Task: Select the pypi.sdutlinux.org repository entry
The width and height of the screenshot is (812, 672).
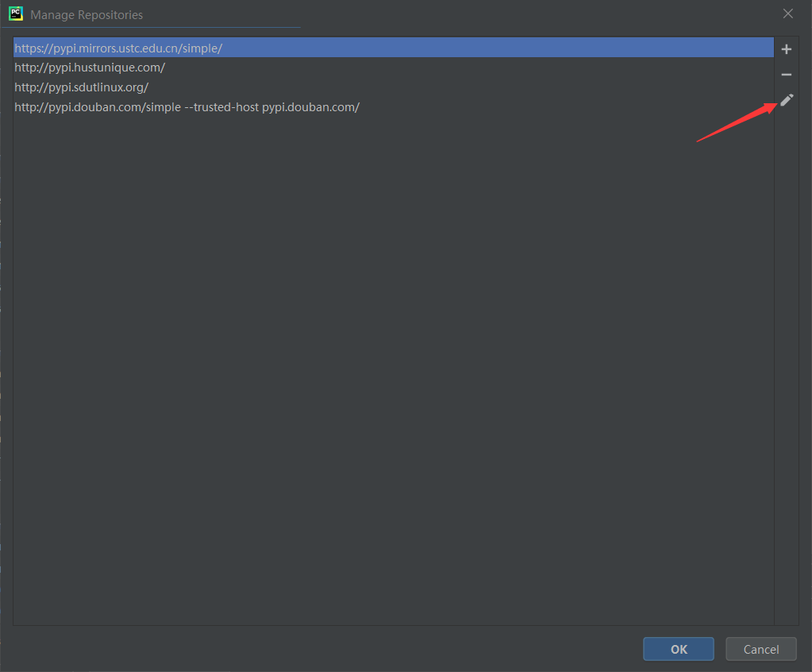Action: coord(82,87)
